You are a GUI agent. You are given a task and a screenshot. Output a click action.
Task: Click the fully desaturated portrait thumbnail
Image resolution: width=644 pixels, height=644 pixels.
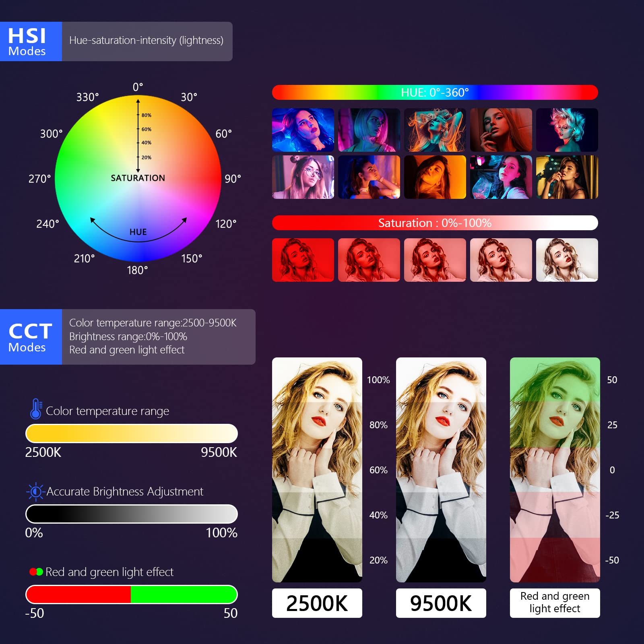click(x=567, y=260)
